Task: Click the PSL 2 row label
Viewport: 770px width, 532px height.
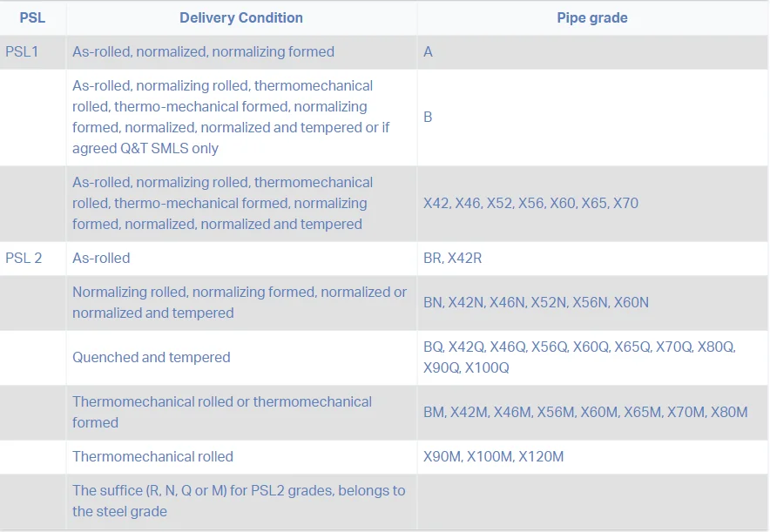Action: tap(24, 258)
